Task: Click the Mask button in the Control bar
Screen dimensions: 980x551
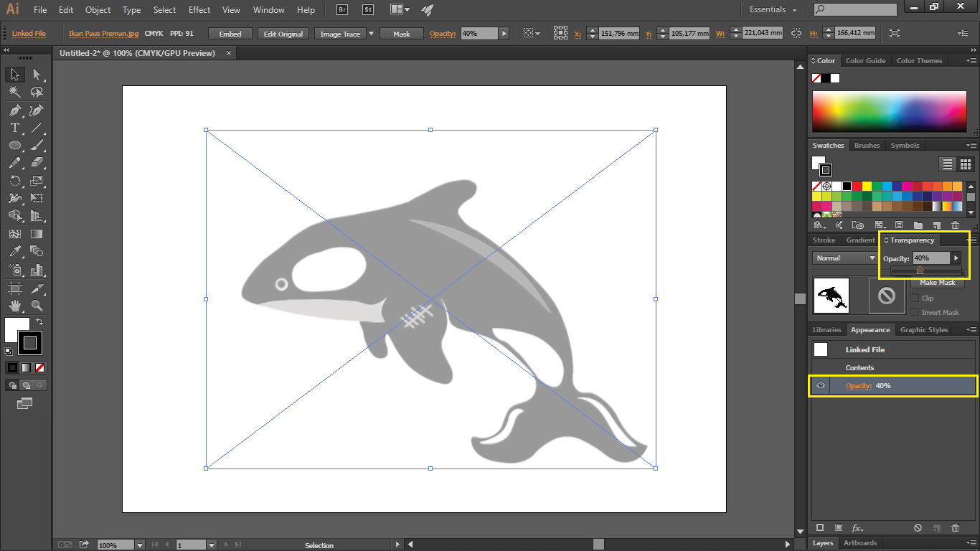Action: point(402,34)
